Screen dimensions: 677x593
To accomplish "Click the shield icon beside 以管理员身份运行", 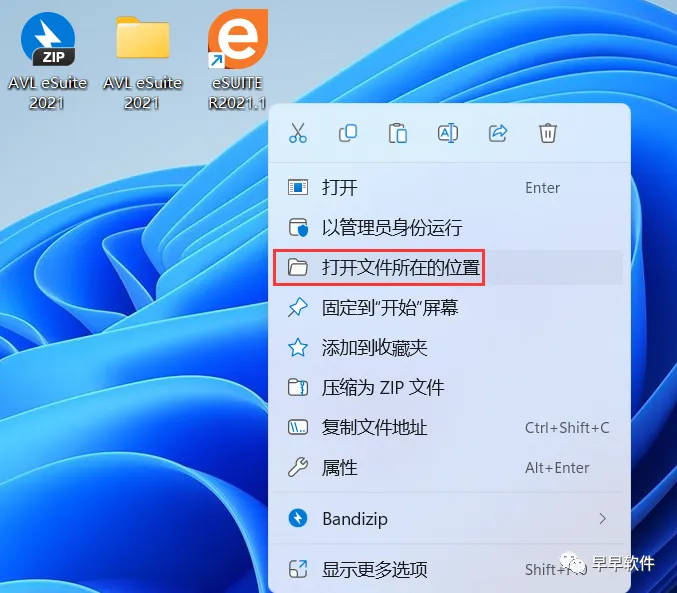I will [298, 228].
